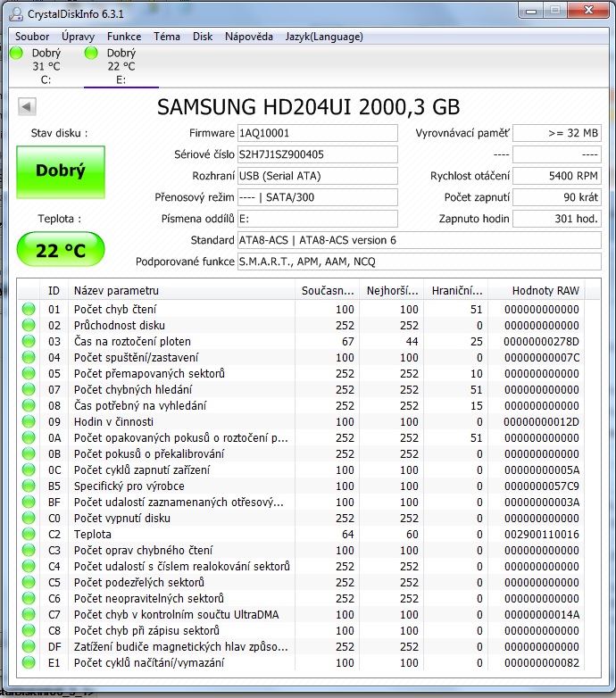616x698 pixels.
Task: Click the Podporované funkce field
Action: (420, 262)
